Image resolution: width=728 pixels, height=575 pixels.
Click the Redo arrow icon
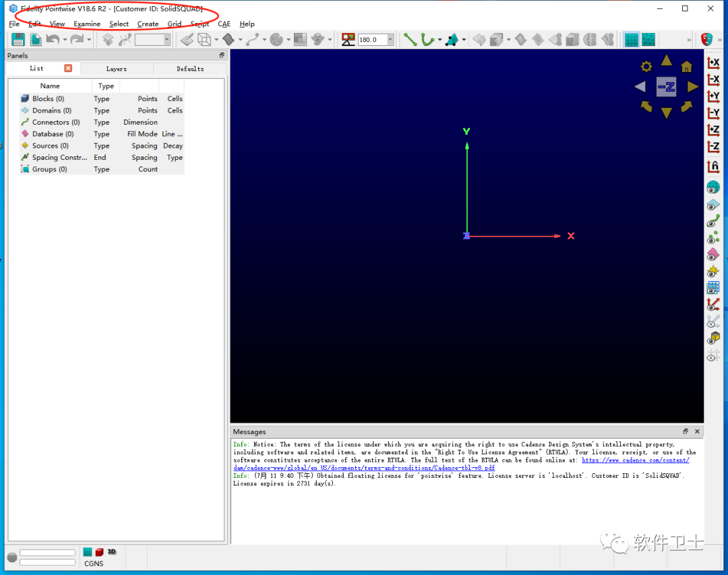pyautogui.click(x=77, y=40)
